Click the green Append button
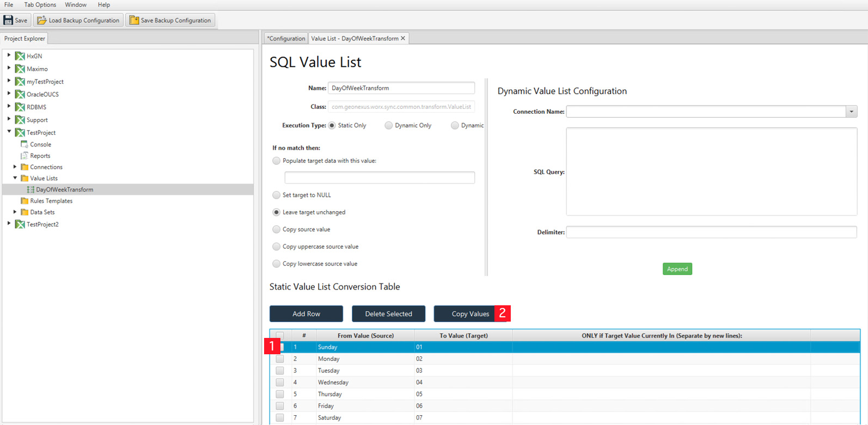Screen dimensions: 868x425 [677, 269]
